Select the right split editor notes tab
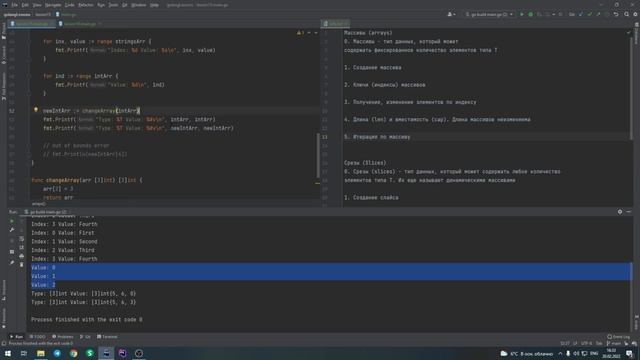 click(x=336, y=24)
